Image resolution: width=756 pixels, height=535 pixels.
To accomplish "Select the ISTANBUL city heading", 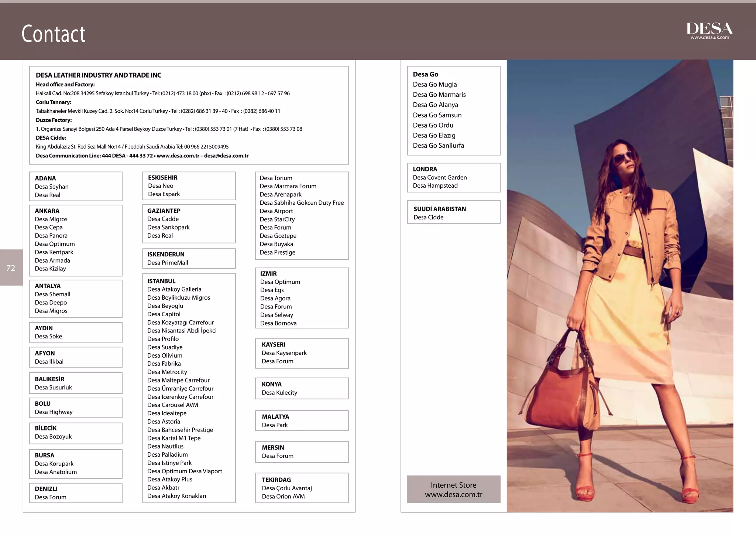I will click(x=161, y=281).
